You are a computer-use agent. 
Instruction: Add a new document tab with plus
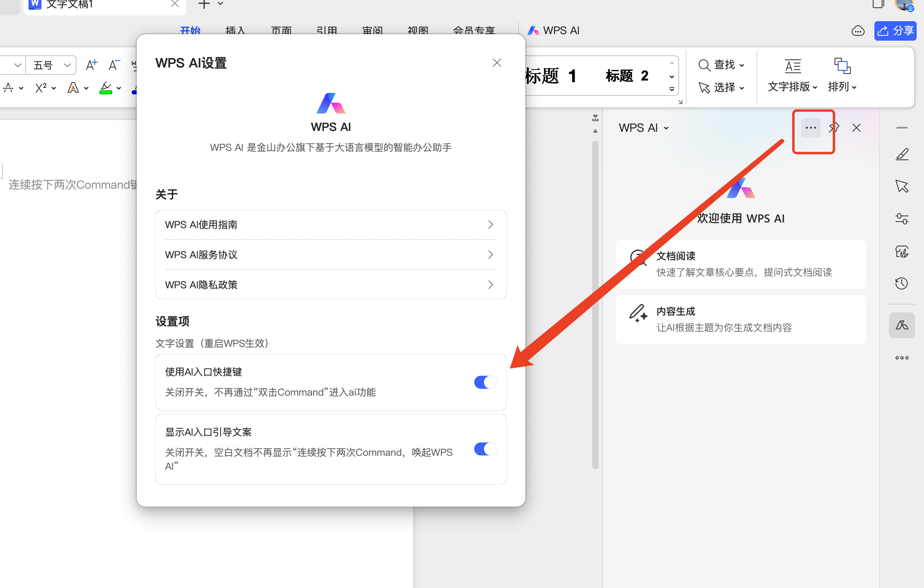click(x=204, y=4)
